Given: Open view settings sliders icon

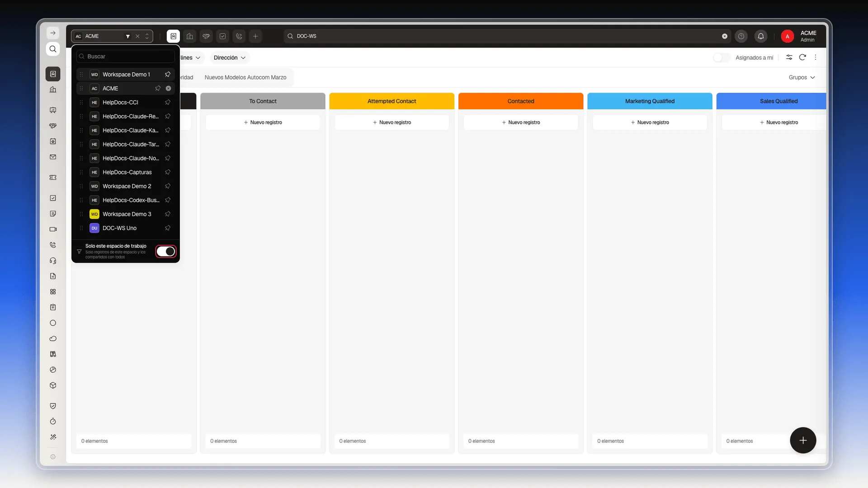Looking at the screenshot, I should 789,57.
